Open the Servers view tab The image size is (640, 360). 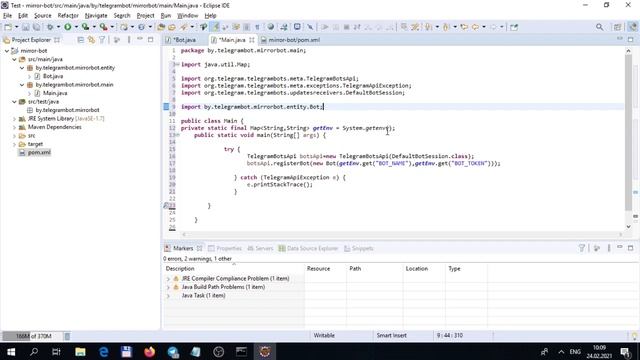coord(260,248)
